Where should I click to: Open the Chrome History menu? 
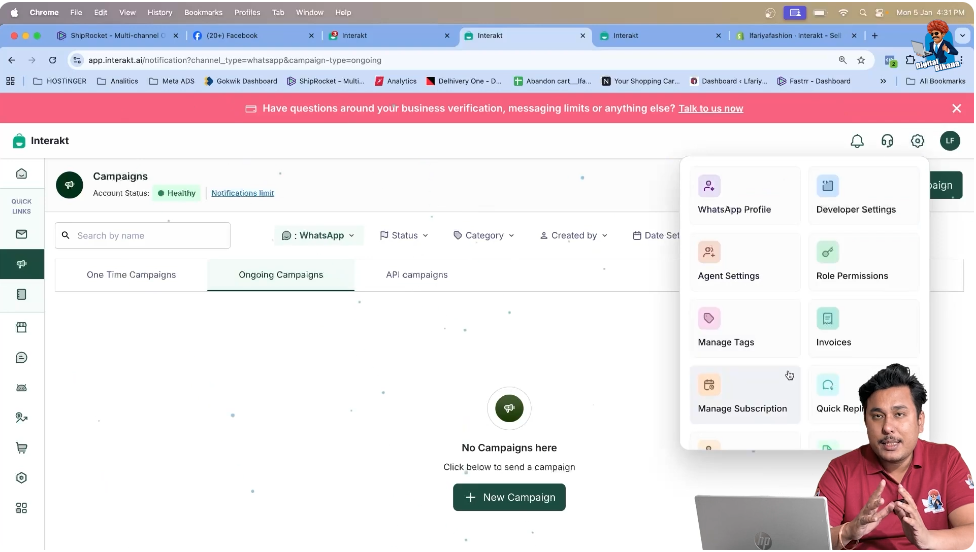tap(159, 12)
